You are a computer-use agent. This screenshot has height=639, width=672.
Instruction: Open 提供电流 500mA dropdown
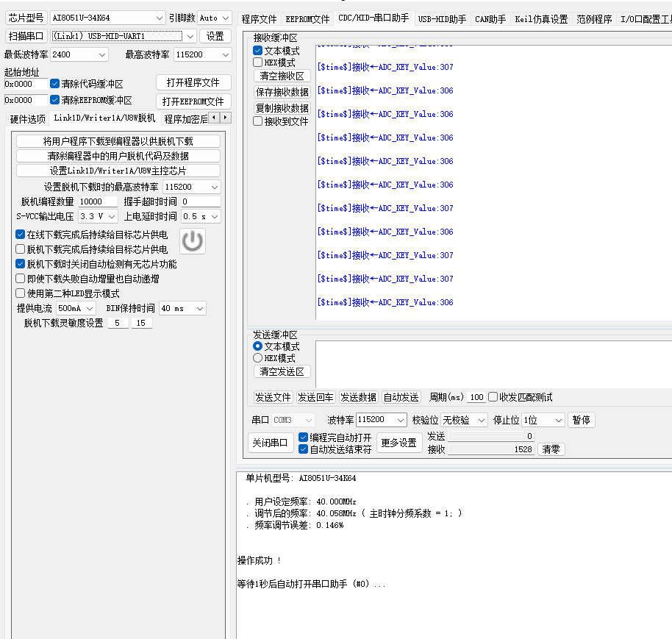pos(76,308)
